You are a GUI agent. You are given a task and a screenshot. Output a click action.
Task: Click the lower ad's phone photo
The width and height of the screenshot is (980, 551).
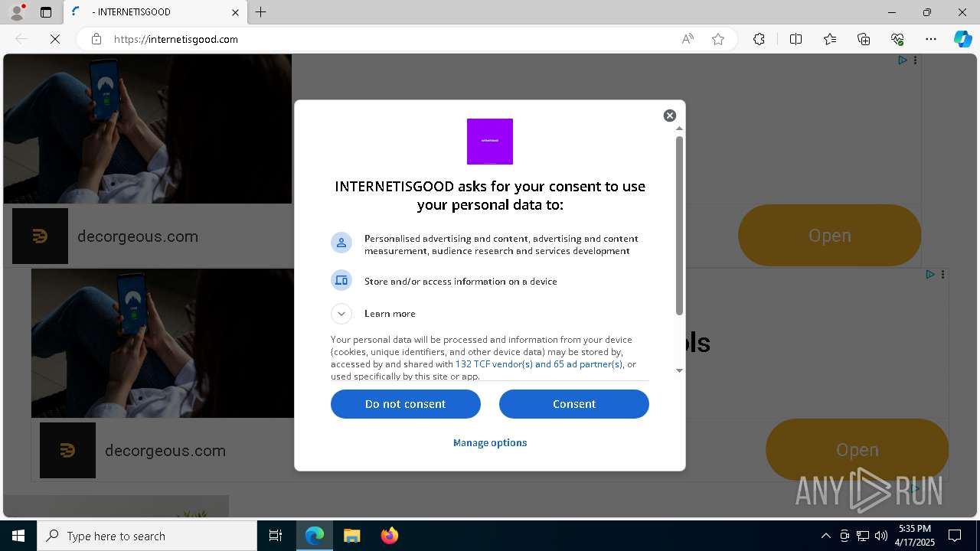click(x=162, y=343)
